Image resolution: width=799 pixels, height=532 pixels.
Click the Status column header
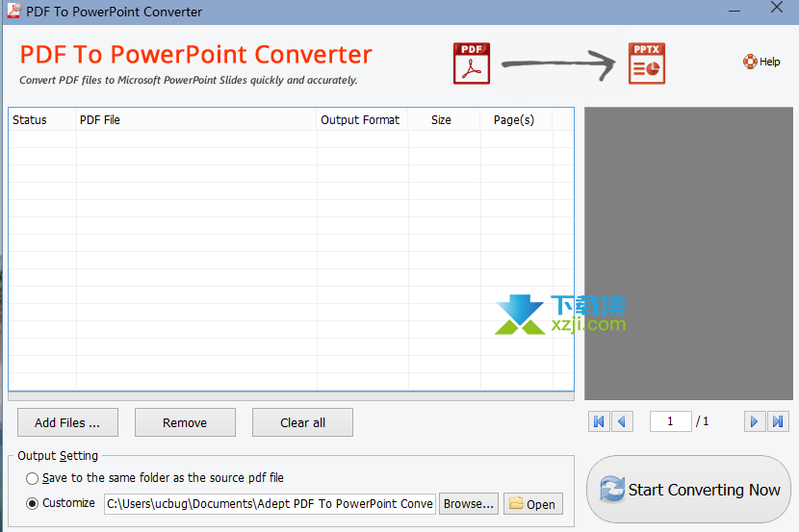tap(42, 119)
